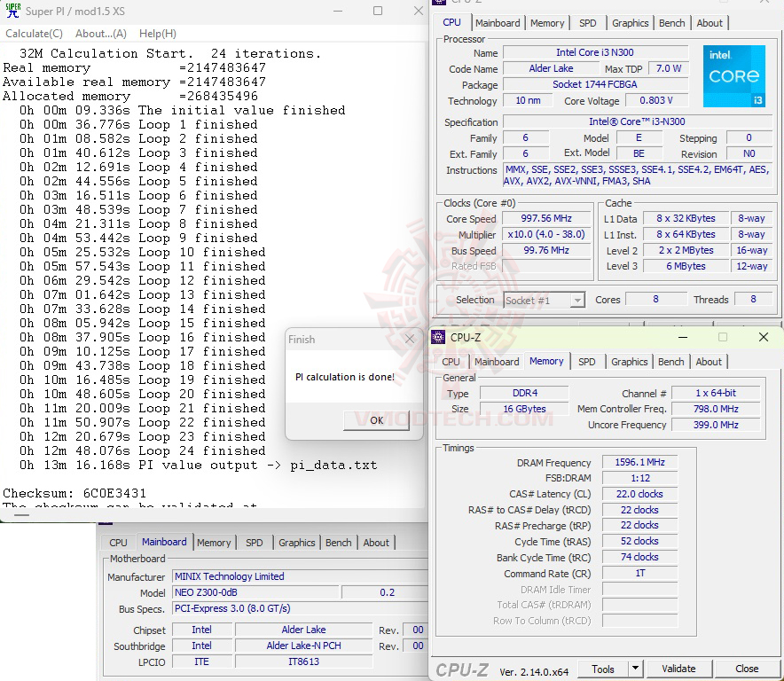The width and height of the screenshot is (784, 681).
Task: Click the Loop 24 finished result line
Action: (x=143, y=451)
